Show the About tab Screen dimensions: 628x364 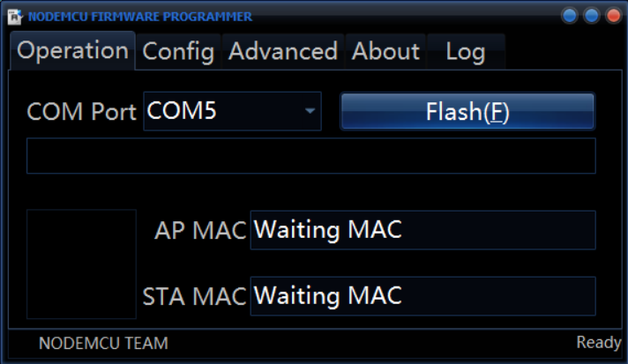(x=385, y=52)
